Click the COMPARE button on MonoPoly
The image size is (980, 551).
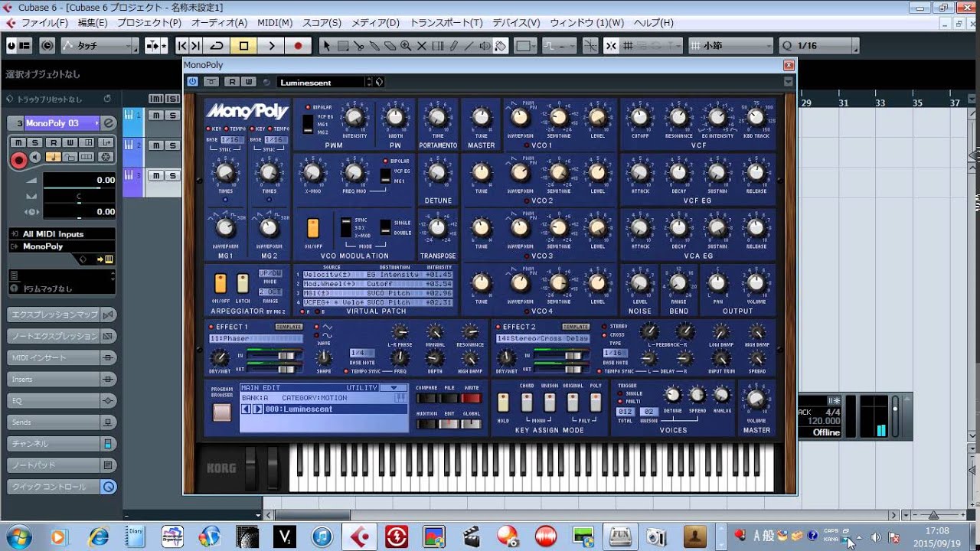tap(426, 398)
